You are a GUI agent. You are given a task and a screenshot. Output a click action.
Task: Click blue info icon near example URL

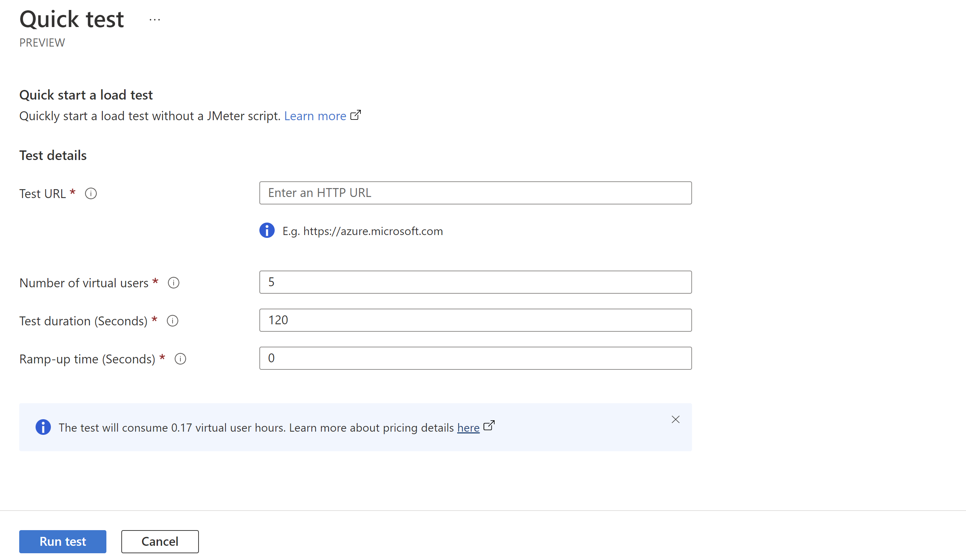(267, 231)
